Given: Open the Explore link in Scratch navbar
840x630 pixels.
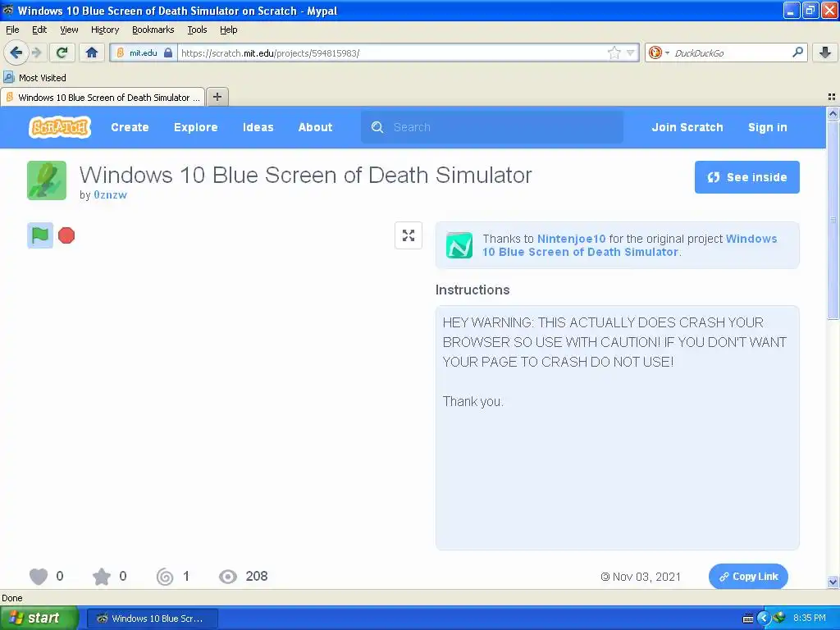Looking at the screenshot, I should point(195,127).
